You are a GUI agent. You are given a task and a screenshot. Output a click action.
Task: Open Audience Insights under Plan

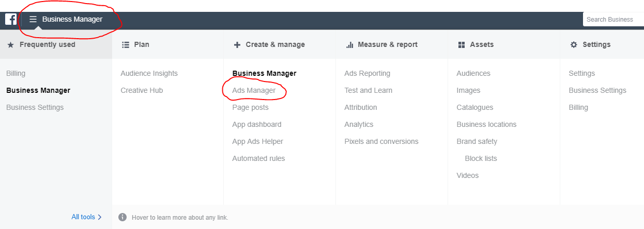click(x=149, y=73)
